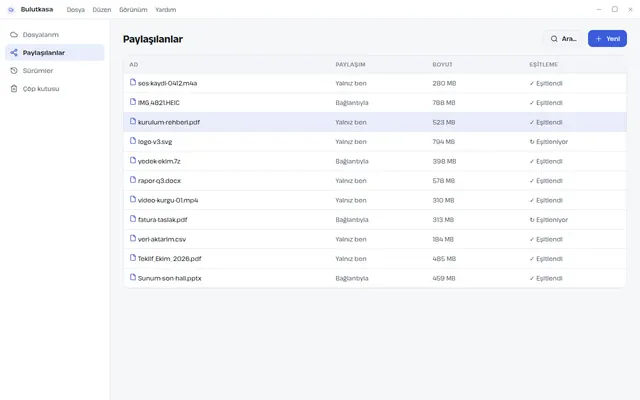The image size is (640, 400).
Task: Click file icon beside Sunum-son-hali.pptx
Action: coord(133,277)
